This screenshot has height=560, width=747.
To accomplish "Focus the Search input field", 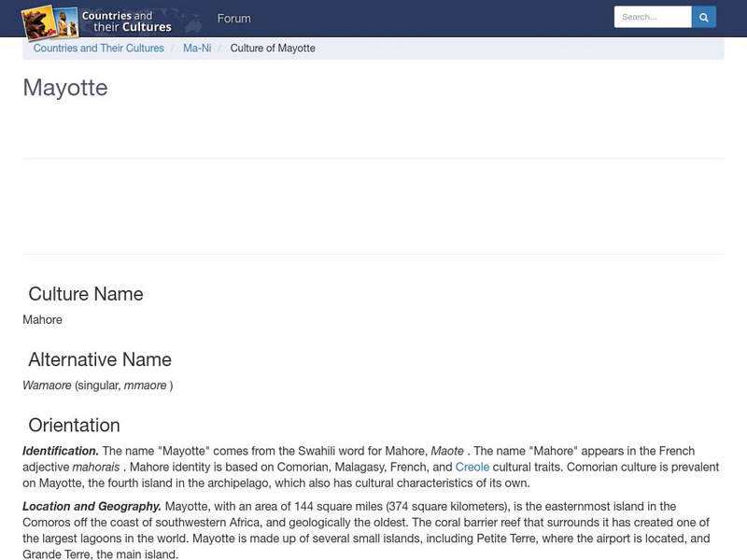I will pos(653,17).
